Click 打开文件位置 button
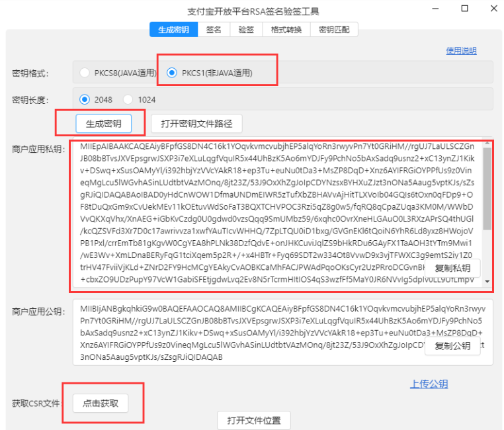Viewport: 504px width, 430px height. click(x=254, y=420)
